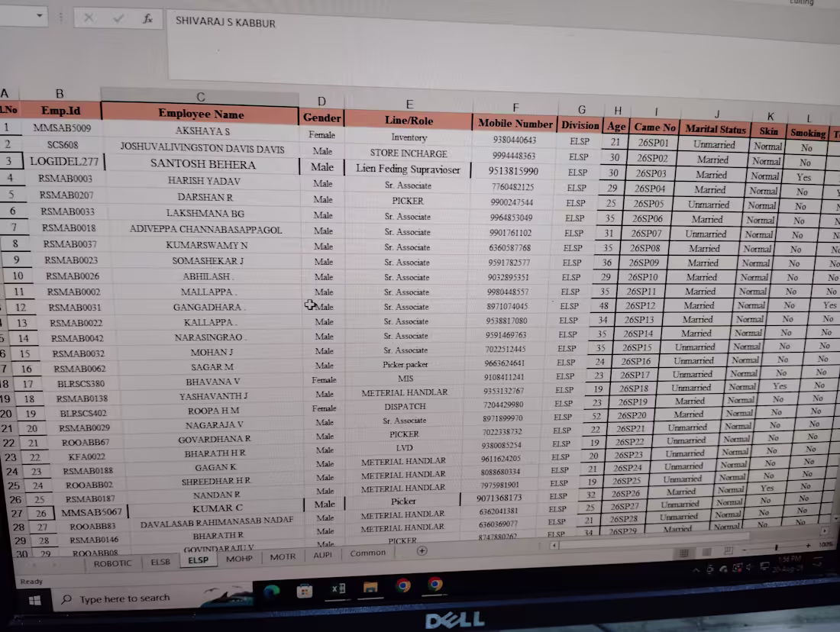
Task: Click the taskbar clock showing time and date
Action: click(787, 563)
